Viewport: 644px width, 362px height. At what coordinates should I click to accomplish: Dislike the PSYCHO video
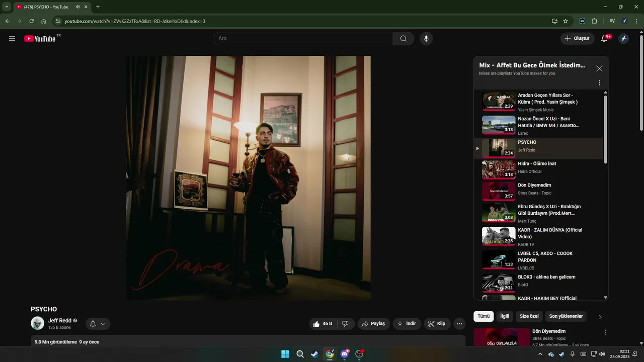coord(345,324)
